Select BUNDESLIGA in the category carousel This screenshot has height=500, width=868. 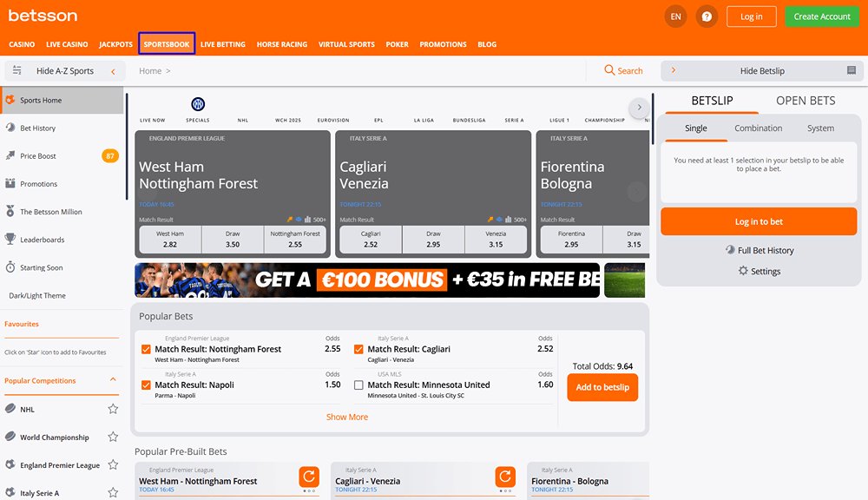coord(469,120)
